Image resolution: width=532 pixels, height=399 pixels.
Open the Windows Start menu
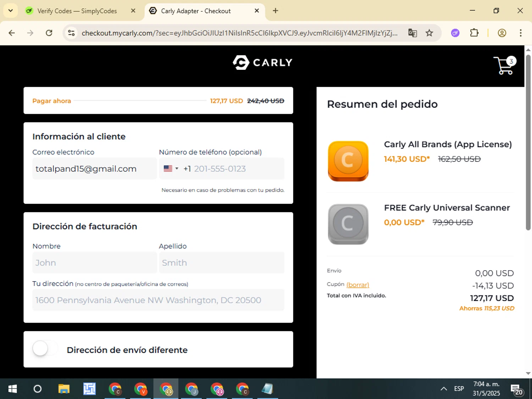[12, 389]
